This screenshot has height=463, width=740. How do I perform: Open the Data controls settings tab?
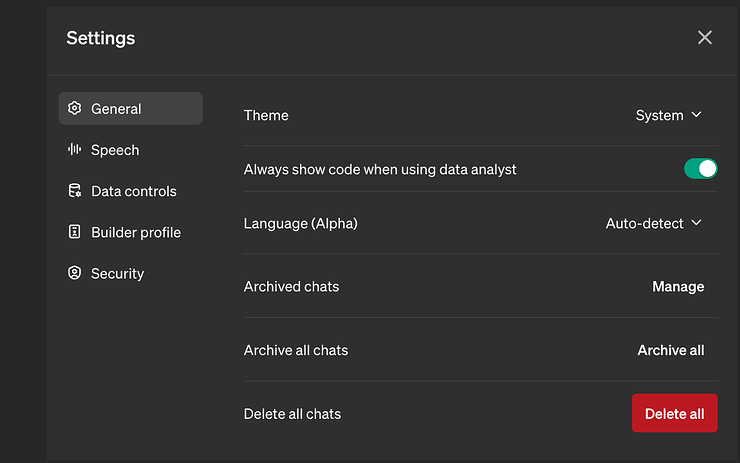point(133,191)
